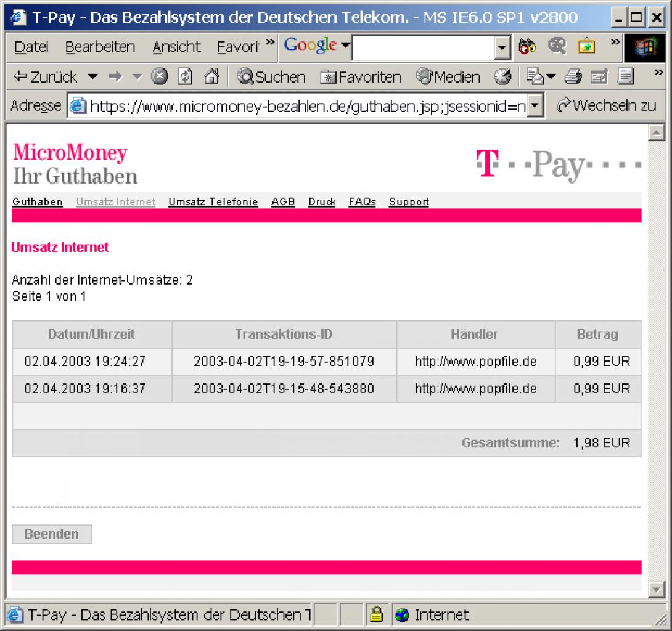Screen dimensions: 672x631
Task: Open Suchen search panel
Action: [271, 76]
